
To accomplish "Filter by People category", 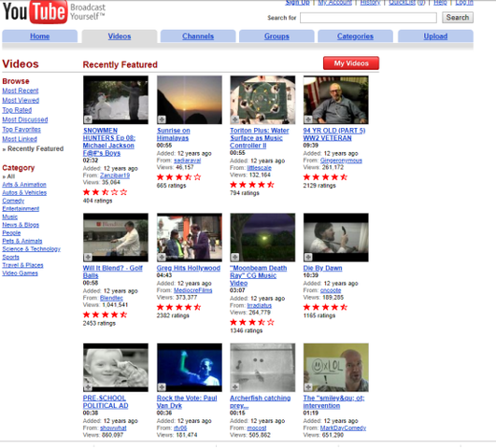I will (11, 232).
